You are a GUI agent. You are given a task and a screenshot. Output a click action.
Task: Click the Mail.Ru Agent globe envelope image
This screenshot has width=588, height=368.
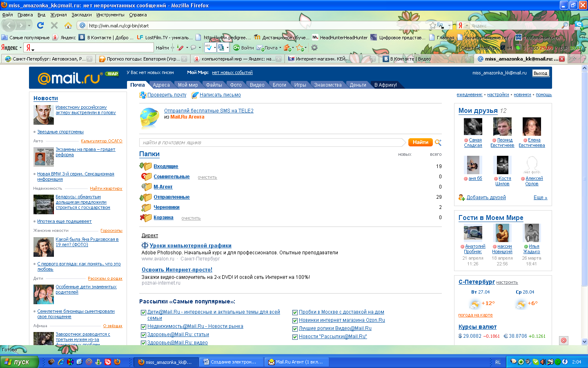149,119
